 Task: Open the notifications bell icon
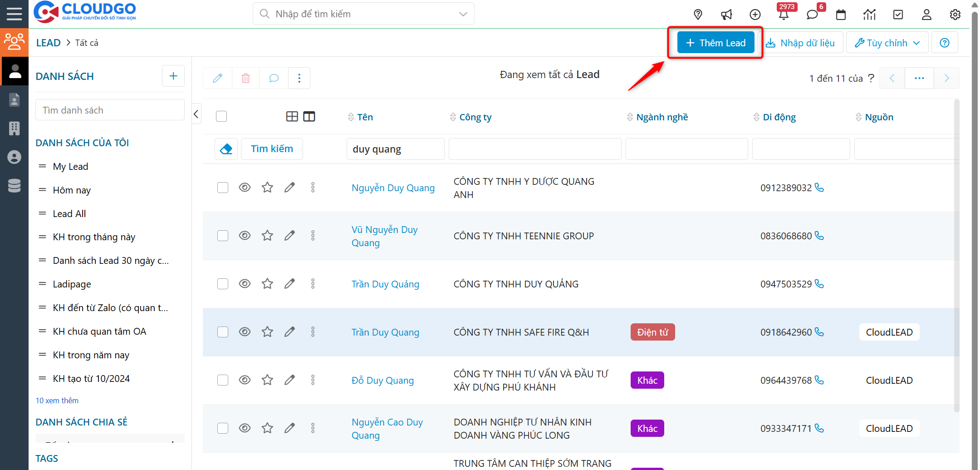(784, 15)
